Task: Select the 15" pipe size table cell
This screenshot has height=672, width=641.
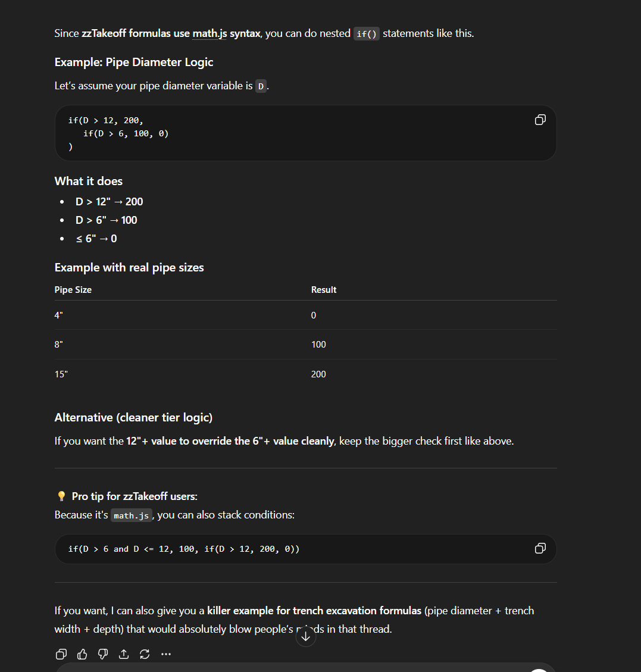Action: coord(61,374)
